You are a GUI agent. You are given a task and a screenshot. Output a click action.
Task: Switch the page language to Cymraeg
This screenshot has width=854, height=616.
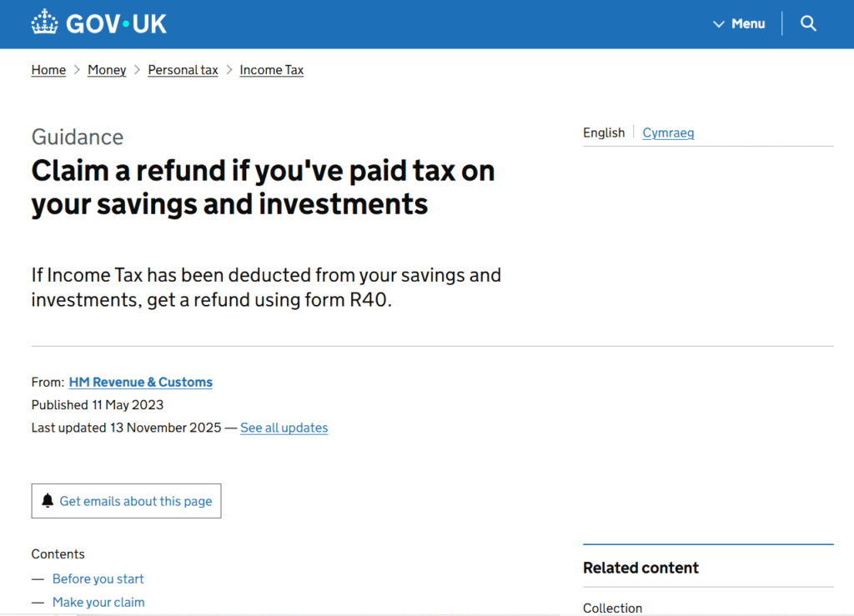[668, 133]
